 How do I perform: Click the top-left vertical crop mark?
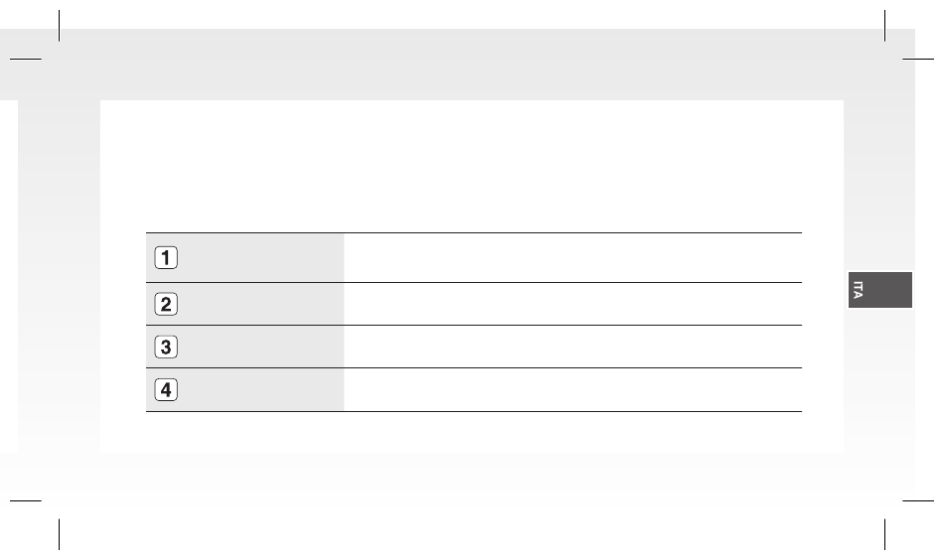(59, 25)
